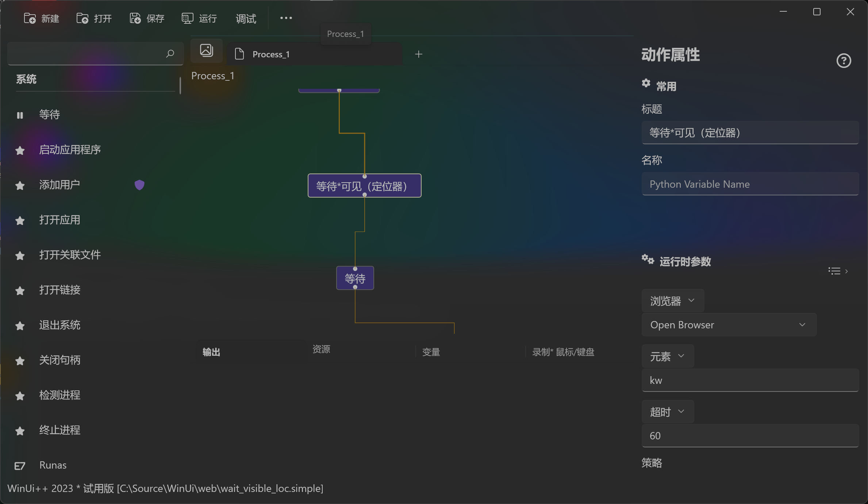Switch to the 变量 tab
Image resolution: width=868 pixels, height=504 pixels.
click(x=431, y=352)
